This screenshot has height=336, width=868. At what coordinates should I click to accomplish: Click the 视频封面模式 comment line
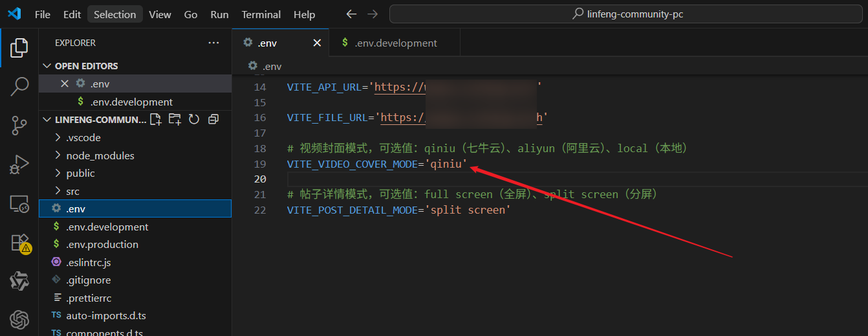487,148
